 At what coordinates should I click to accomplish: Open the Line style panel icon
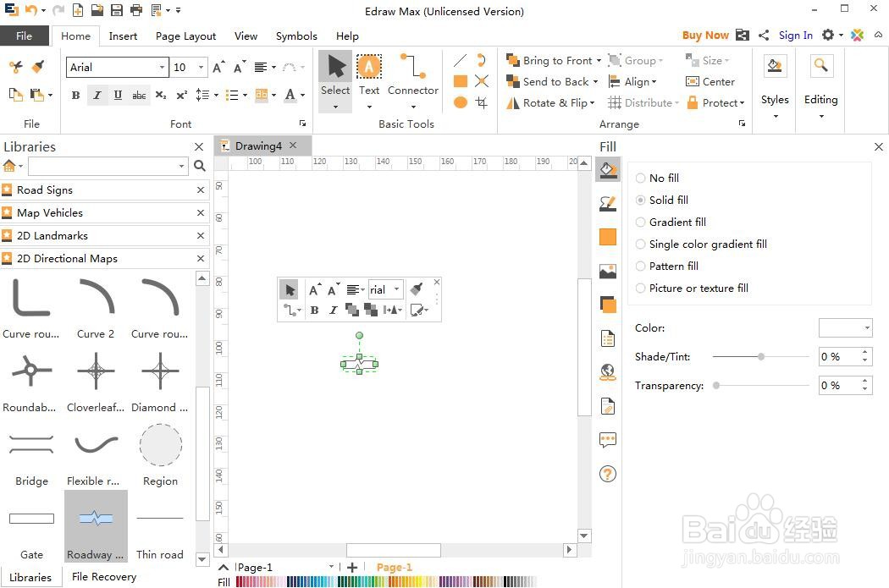click(608, 203)
